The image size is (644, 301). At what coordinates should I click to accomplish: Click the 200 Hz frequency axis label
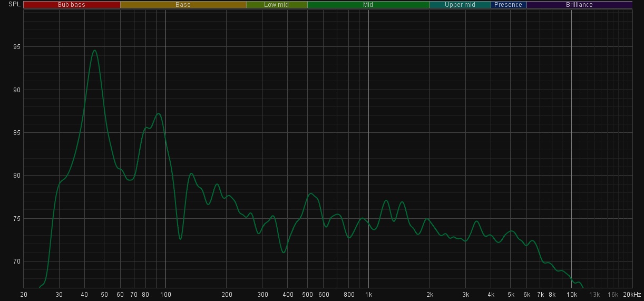coord(226,295)
